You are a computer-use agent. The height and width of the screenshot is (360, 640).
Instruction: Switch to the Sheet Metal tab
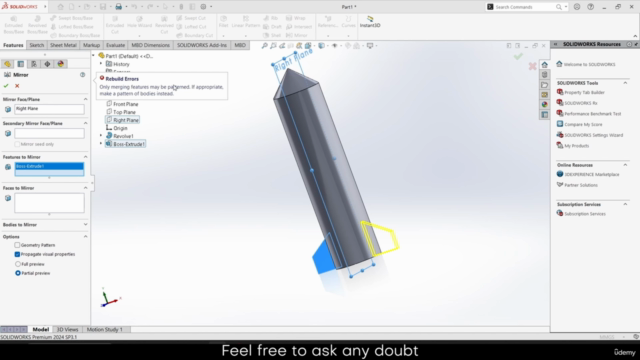tap(63, 45)
